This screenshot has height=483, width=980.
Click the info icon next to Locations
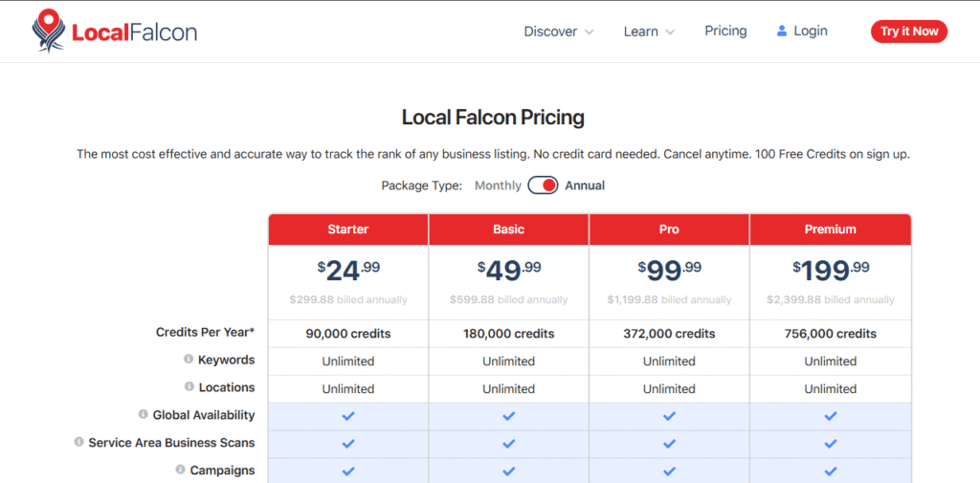tap(189, 386)
